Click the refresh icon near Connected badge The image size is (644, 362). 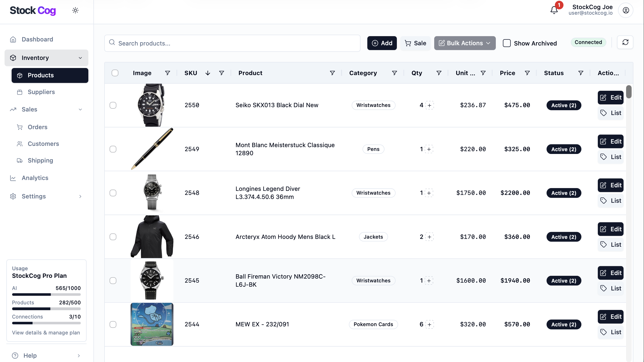click(x=625, y=42)
